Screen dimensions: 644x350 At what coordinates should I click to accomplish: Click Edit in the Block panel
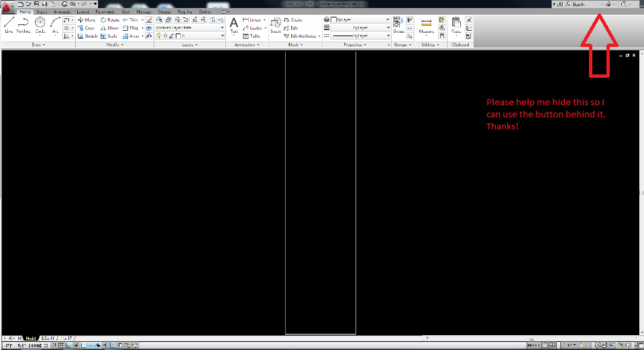coord(290,28)
